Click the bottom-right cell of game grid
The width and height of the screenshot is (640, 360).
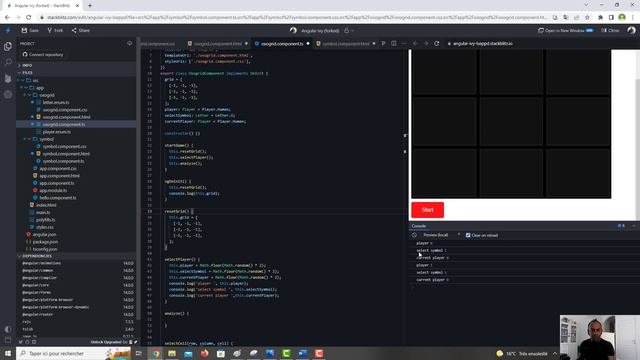pyautogui.click(x=578, y=173)
